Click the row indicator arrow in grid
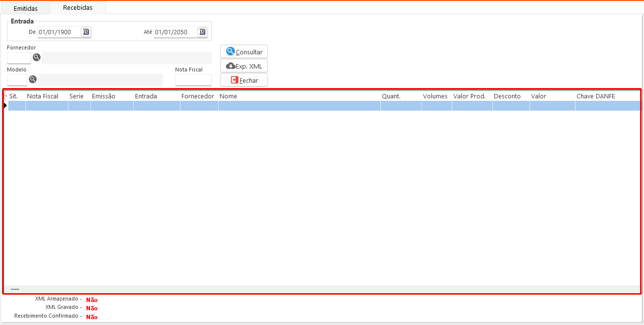This screenshot has height=325, width=644. (x=5, y=106)
